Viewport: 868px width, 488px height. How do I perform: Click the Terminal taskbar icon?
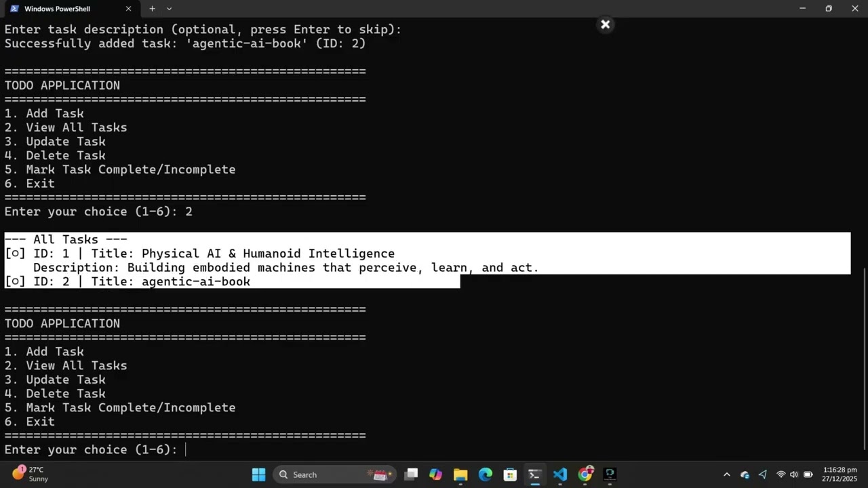click(534, 474)
